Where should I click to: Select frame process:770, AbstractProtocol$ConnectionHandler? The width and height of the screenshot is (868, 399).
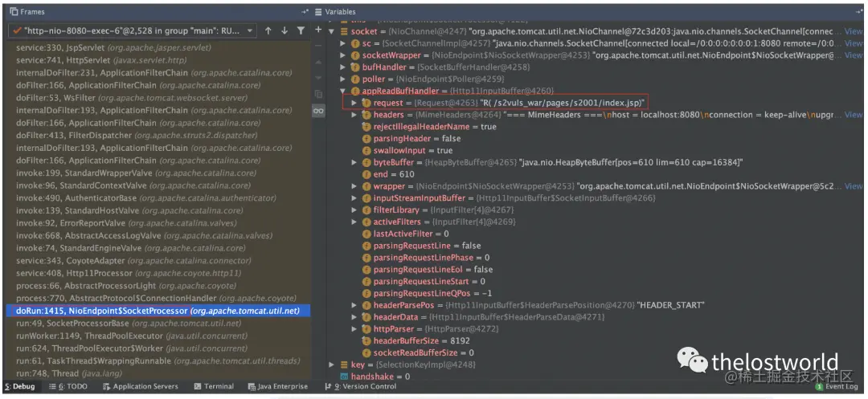pyautogui.click(x=158, y=299)
